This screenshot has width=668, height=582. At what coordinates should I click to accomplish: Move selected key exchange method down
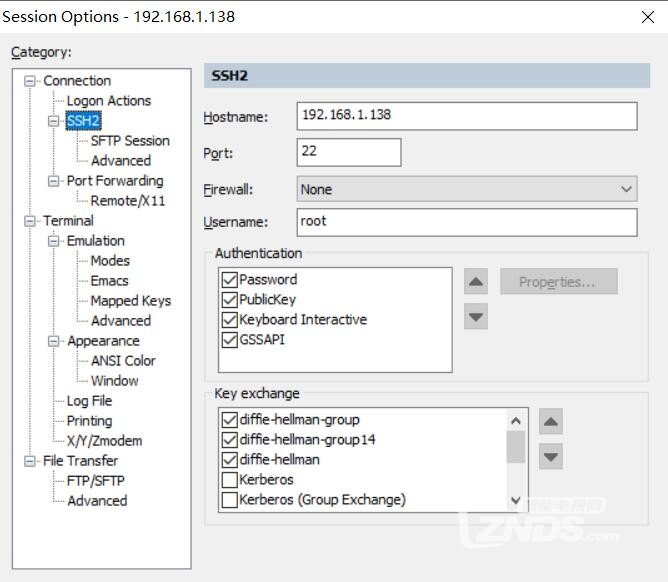pyautogui.click(x=550, y=456)
